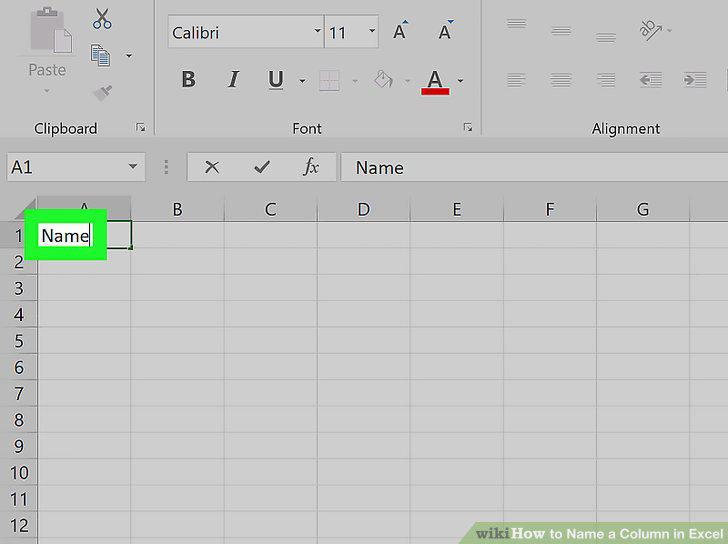728x544 pixels.
Task: Apply fill color paint bucket
Action: 384,80
